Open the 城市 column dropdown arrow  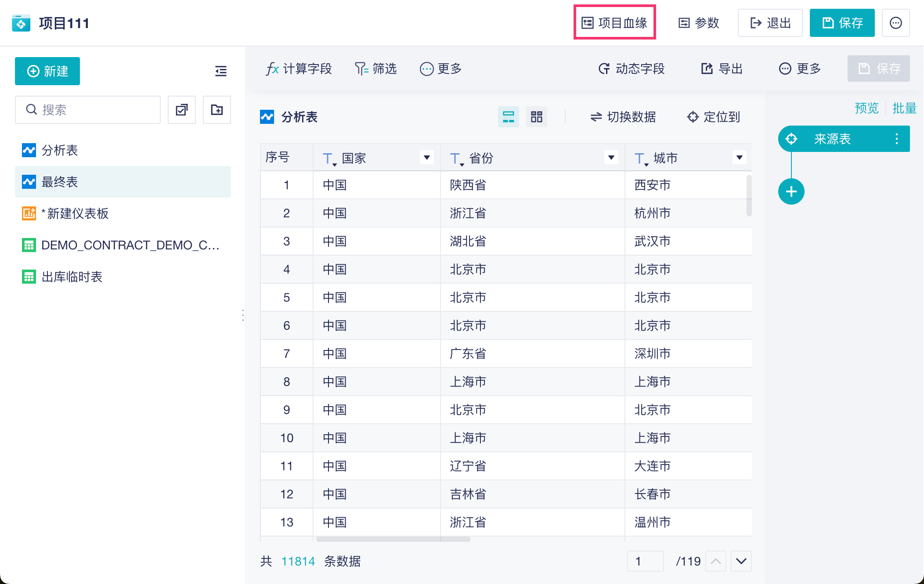tap(739, 158)
